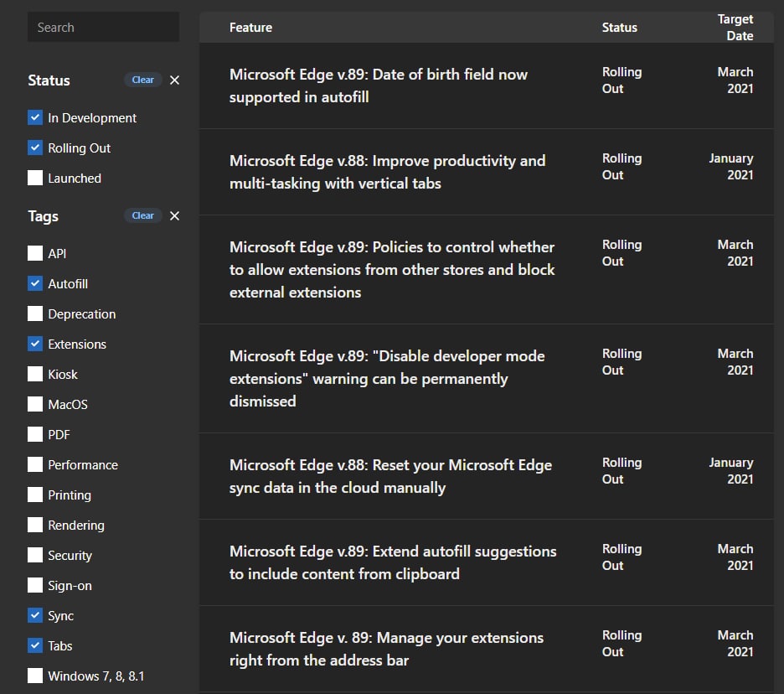Tick the Printing tag checkbox
The height and width of the screenshot is (694, 784).
pos(35,495)
